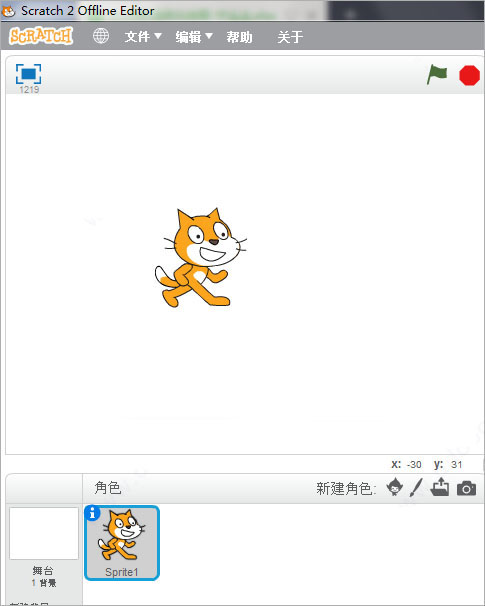
Task: Paint new sprite brush icon
Action: pyautogui.click(x=416, y=488)
